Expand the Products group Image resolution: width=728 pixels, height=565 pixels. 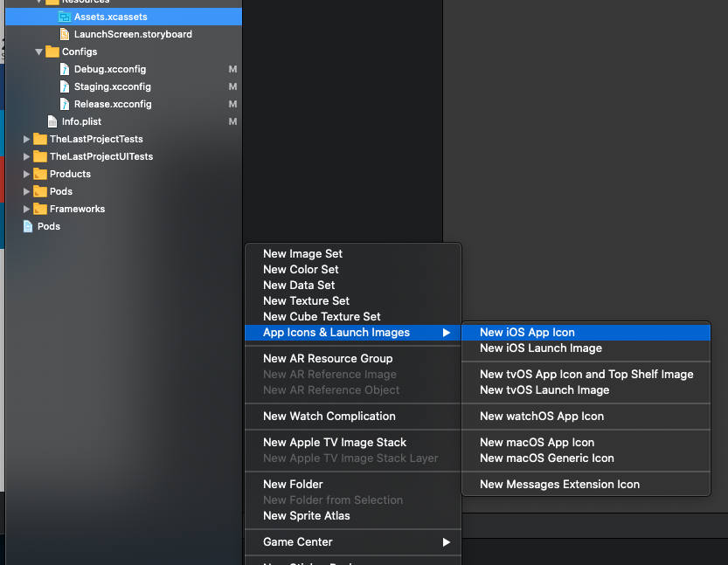pos(26,174)
